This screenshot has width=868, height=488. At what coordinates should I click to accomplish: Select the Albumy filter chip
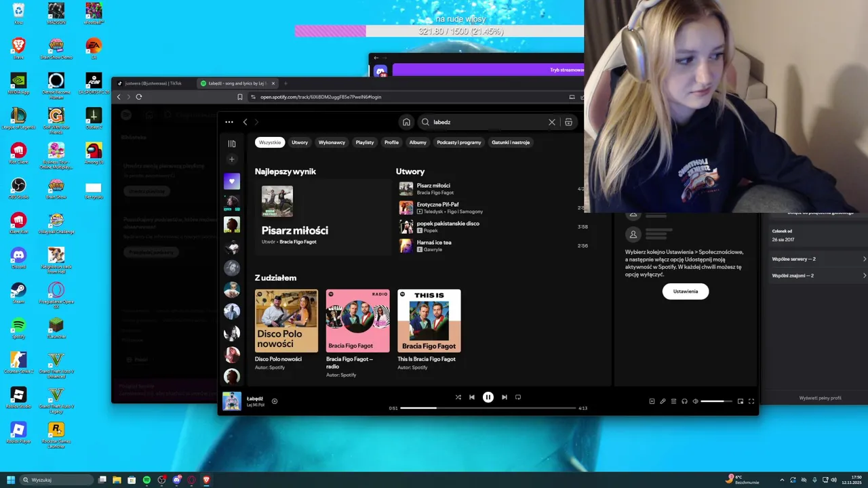coord(418,142)
